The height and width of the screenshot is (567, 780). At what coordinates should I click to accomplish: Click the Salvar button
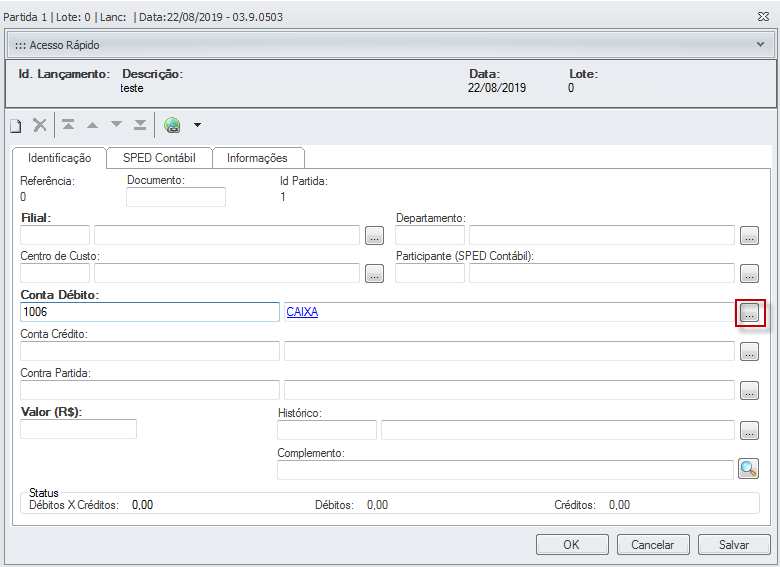(x=734, y=545)
